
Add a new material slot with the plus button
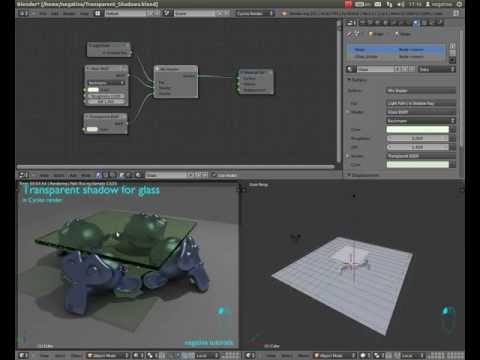pyautogui.click(x=452, y=46)
